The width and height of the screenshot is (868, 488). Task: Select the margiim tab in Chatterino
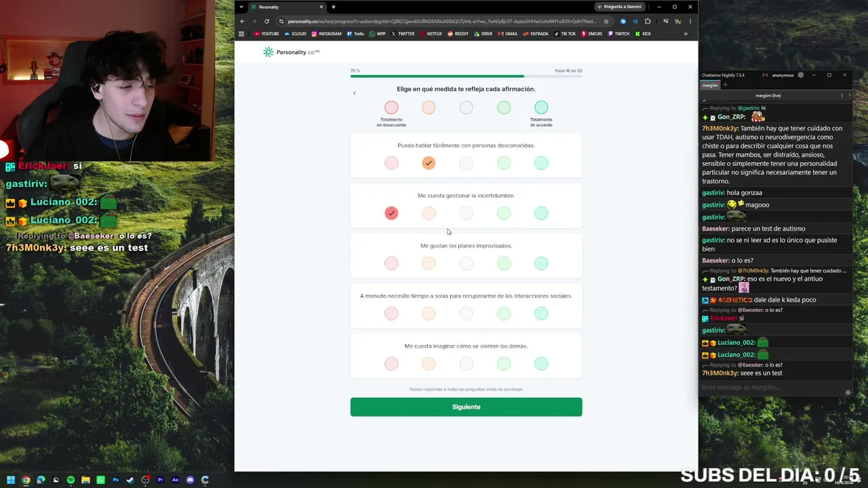(x=710, y=85)
